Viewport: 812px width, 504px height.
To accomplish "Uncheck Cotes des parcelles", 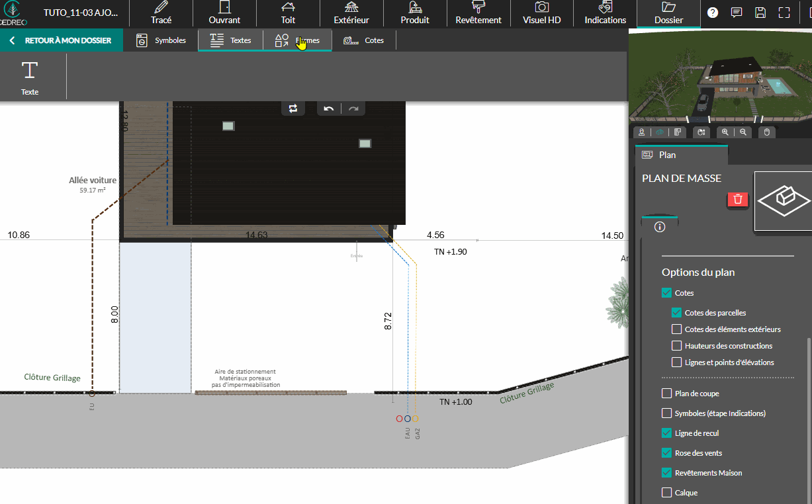I will 676,313.
